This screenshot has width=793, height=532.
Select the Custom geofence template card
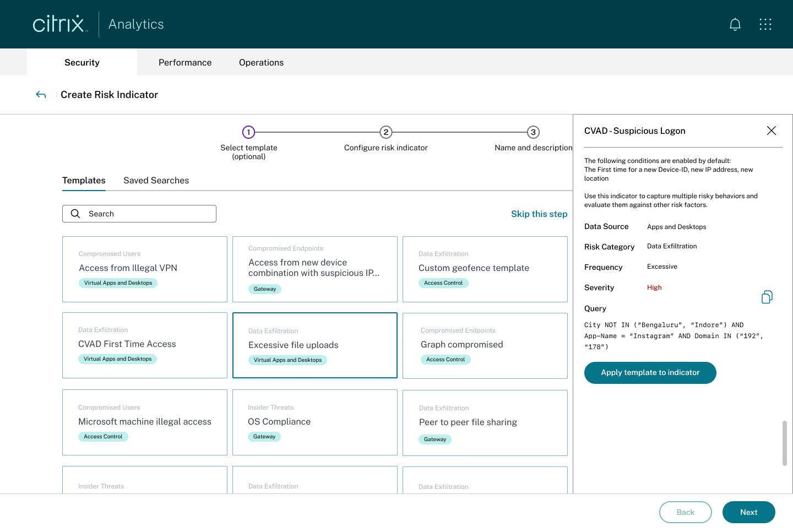[485, 269]
